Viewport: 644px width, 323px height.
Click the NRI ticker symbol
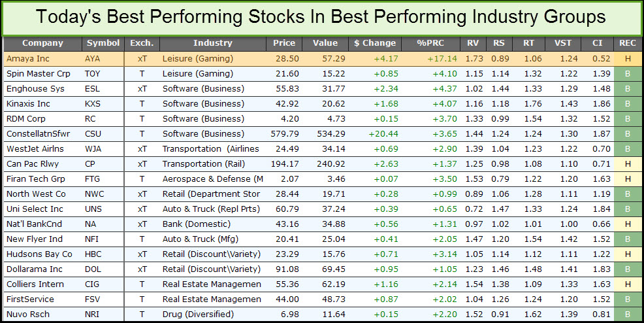tap(92, 314)
